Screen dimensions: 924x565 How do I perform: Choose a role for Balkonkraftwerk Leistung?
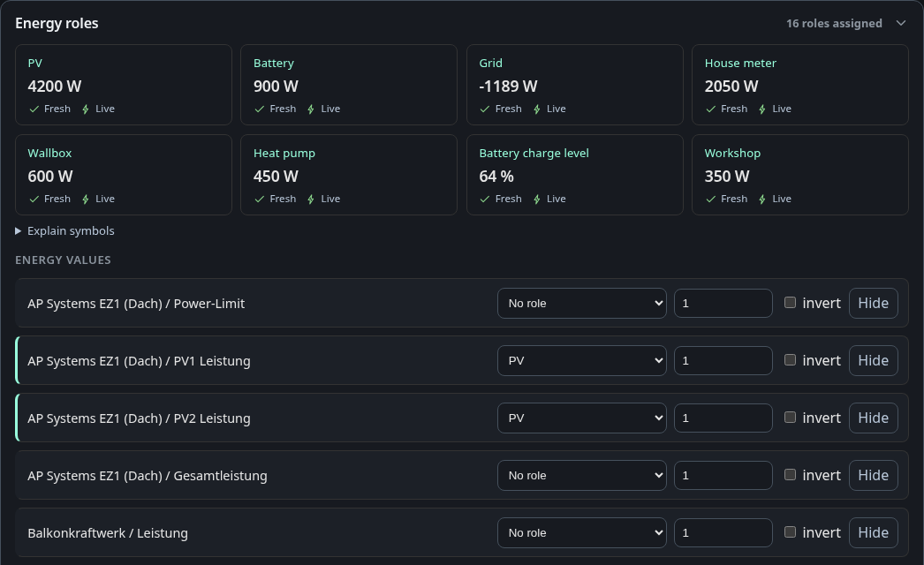point(581,532)
